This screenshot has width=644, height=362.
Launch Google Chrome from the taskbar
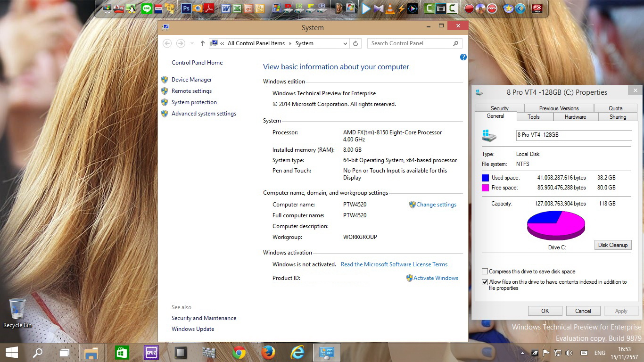tap(239, 353)
